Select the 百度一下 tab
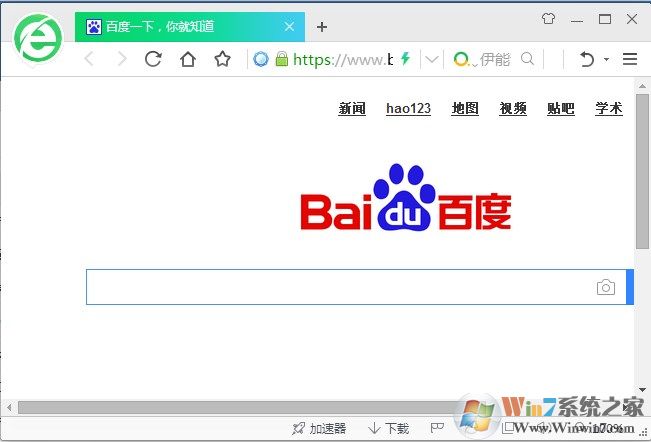 point(189,27)
